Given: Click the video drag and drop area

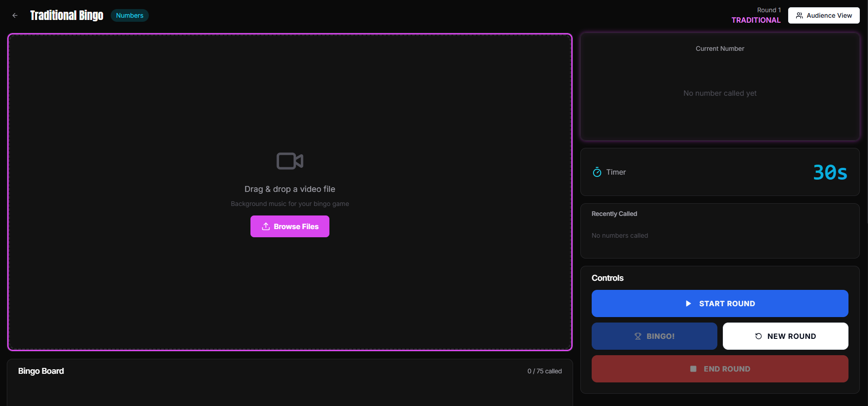Looking at the screenshot, I should (290, 192).
